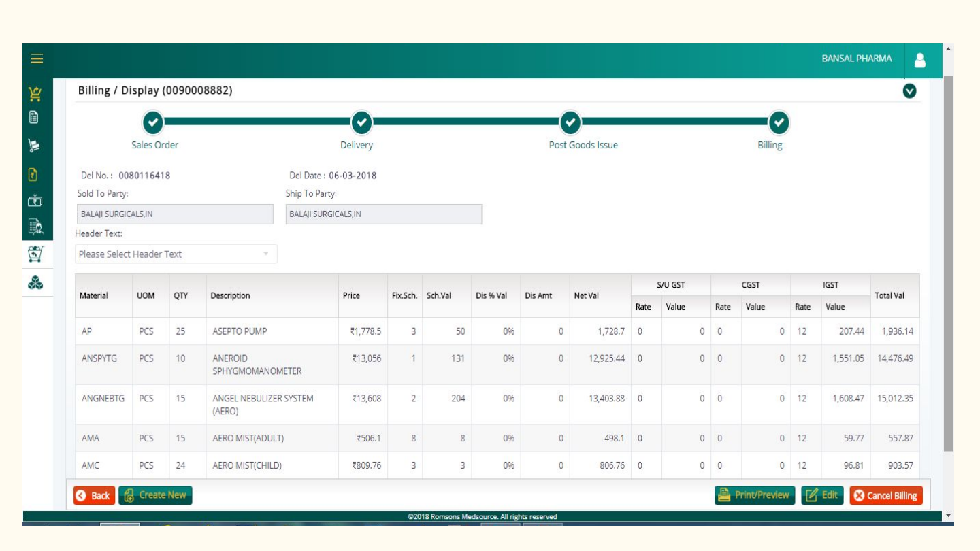Click the AERO MIST(CHILD) description
This screenshot has height=551, width=980.
[247, 466]
